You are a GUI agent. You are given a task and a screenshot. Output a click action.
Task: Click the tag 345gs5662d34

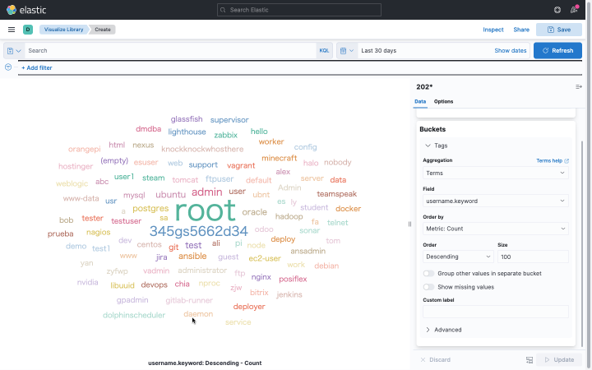tap(199, 231)
